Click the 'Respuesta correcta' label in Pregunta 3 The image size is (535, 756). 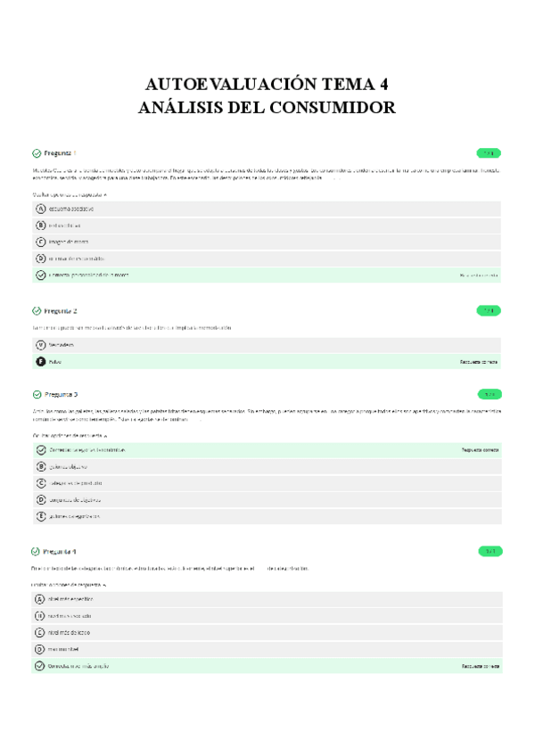[x=480, y=450]
